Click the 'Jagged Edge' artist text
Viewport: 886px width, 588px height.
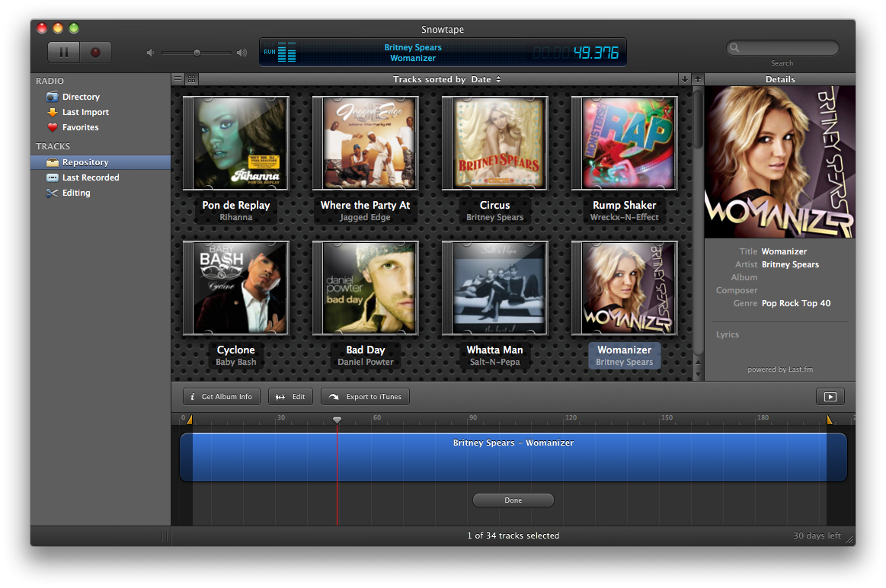[365, 218]
